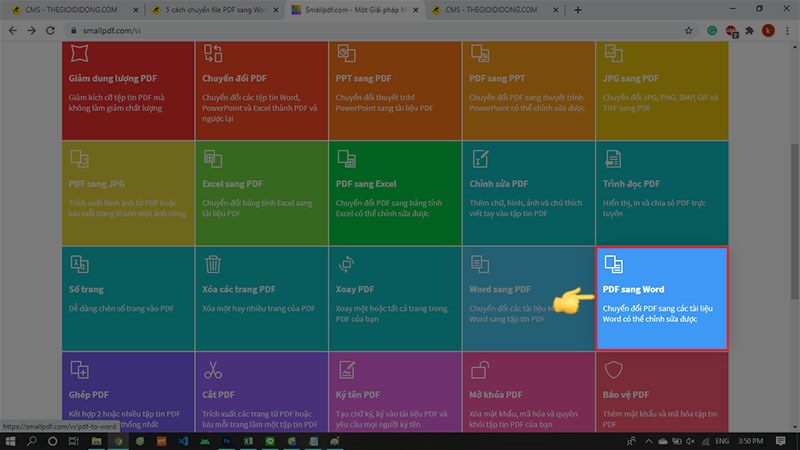Screen dimensions: 800x450
Task: Open Visual Studio Code from the taskbar
Action: click(183, 441)
